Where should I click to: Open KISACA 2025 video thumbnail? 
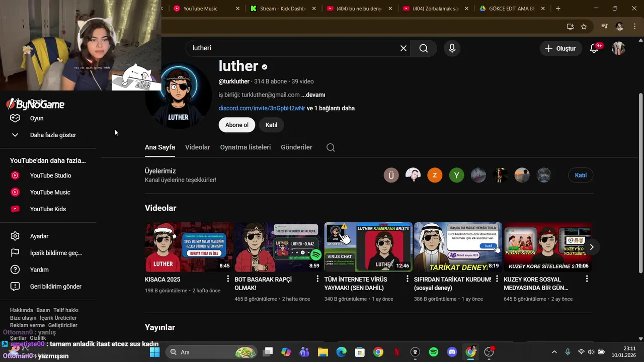click(x=189, y=247)
